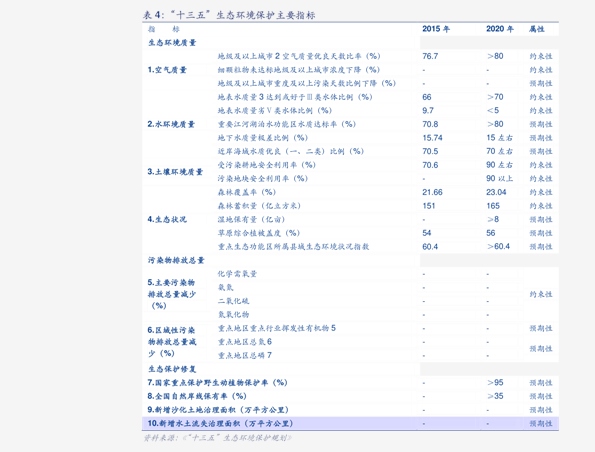
Task: Select the section heading '污染物排放总量'
Action: pos(176,260)
